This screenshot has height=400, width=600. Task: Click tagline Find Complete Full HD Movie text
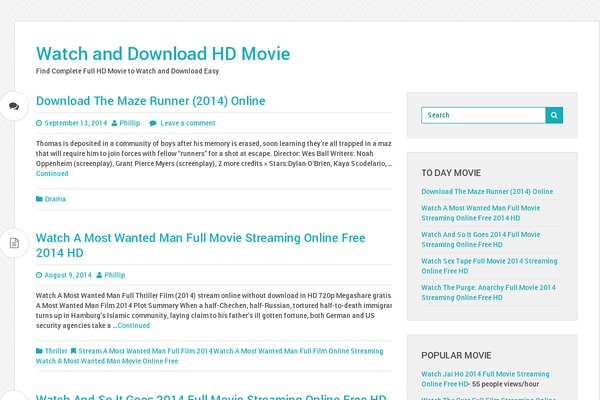point(127,71)
